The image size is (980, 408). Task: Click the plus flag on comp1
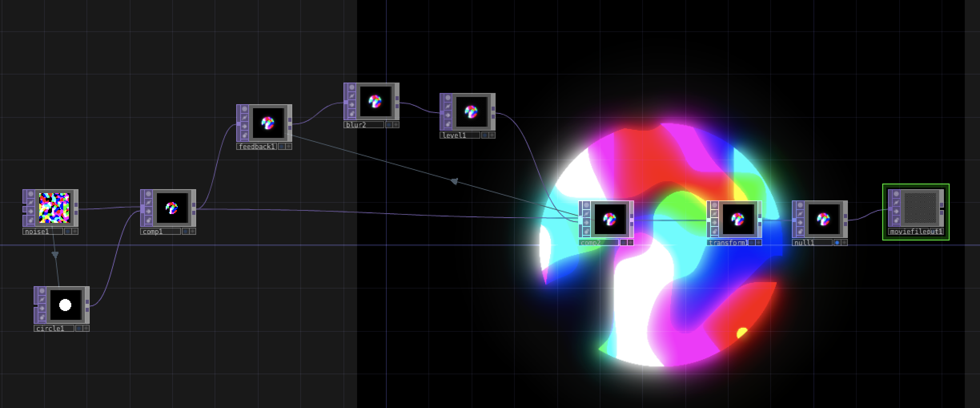pyautogui.click(x=193, y=231)
